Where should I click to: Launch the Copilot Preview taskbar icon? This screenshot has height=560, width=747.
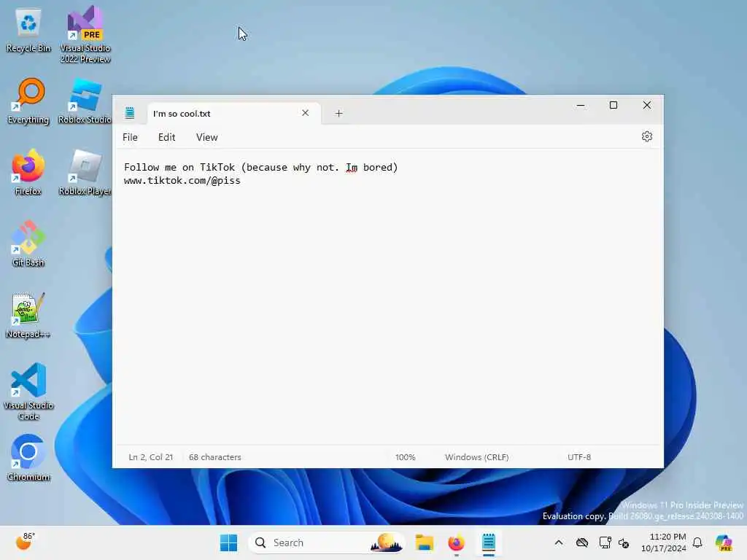724,542
